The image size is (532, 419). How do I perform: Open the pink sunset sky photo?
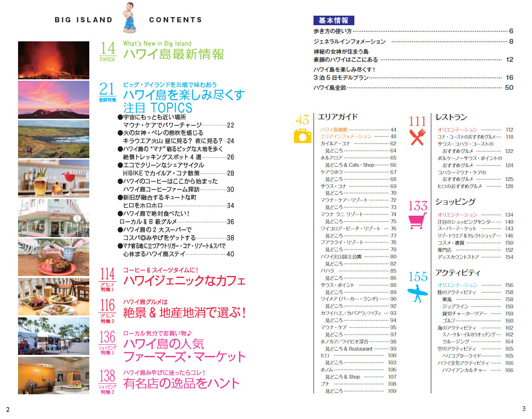(54, 100)
